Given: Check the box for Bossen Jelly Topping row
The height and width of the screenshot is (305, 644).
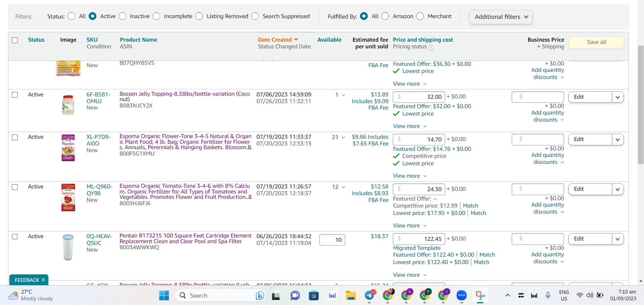Looking at the screenshot, I should click(x=15, y=95).
